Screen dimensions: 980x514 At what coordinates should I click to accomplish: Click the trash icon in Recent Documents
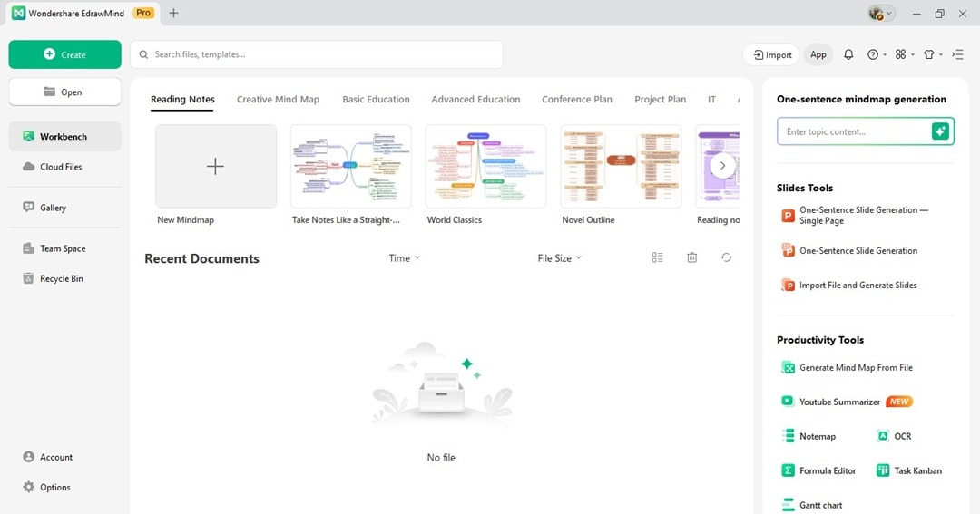pos(691,257)
